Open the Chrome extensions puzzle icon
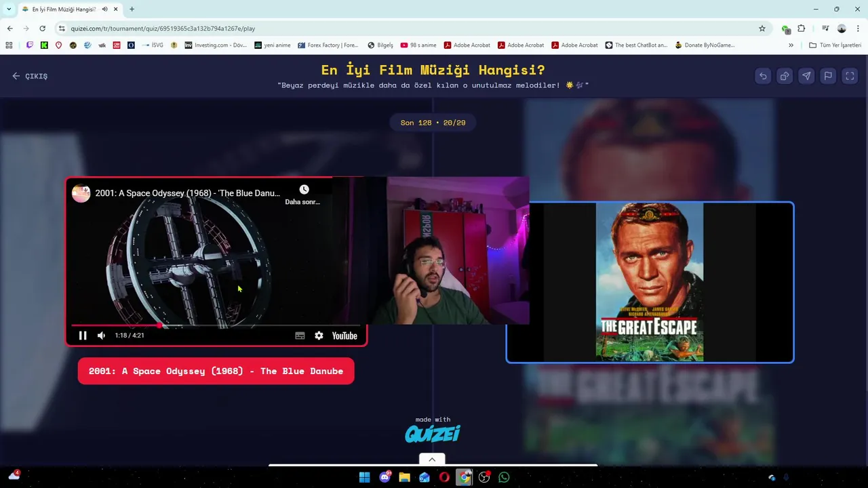868x488 pixels. coord(802,28)
